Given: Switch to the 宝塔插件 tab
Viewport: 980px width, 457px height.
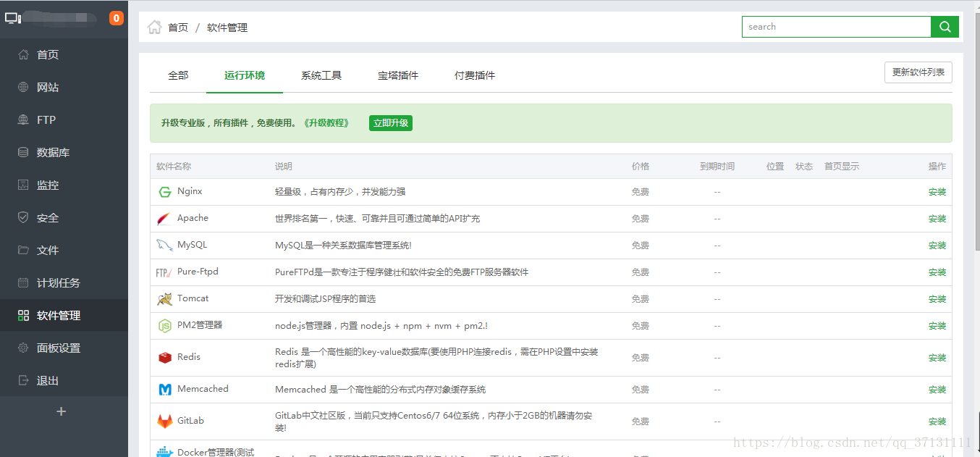Looking at the screenshot, I should (398, 75).
